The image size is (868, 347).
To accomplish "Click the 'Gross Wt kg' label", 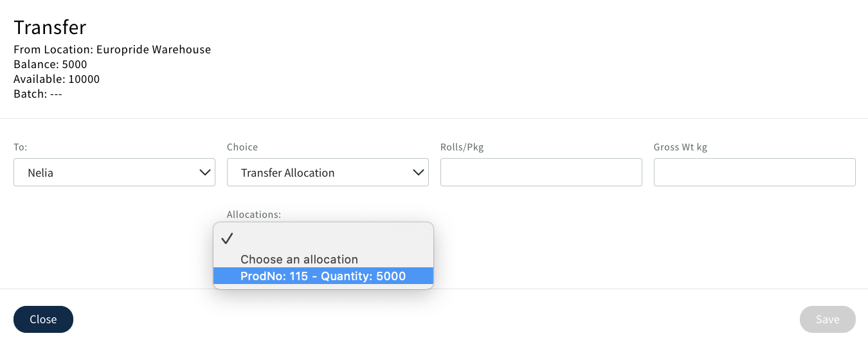I will click(x=680, y=147).
